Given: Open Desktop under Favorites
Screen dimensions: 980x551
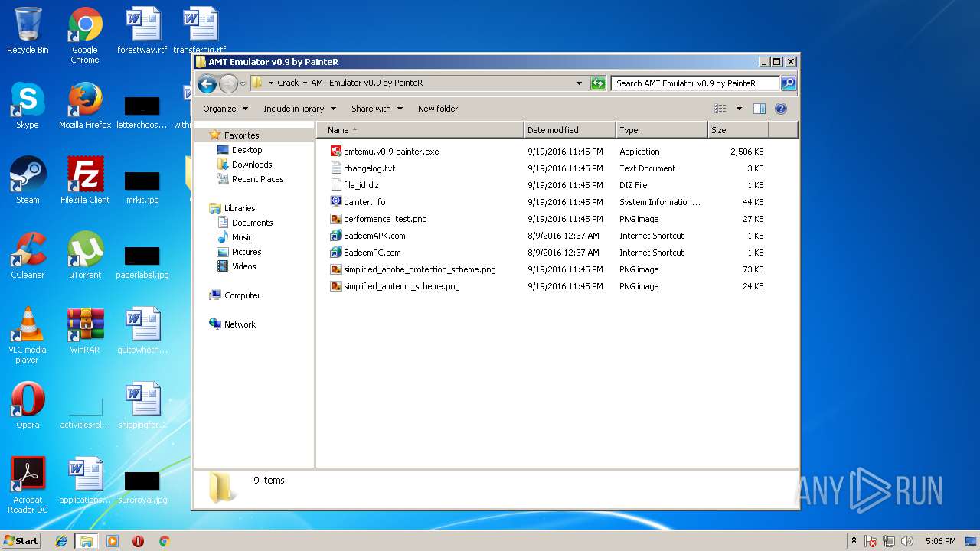Looking at the screenshot, I should (x=247, y=150).
